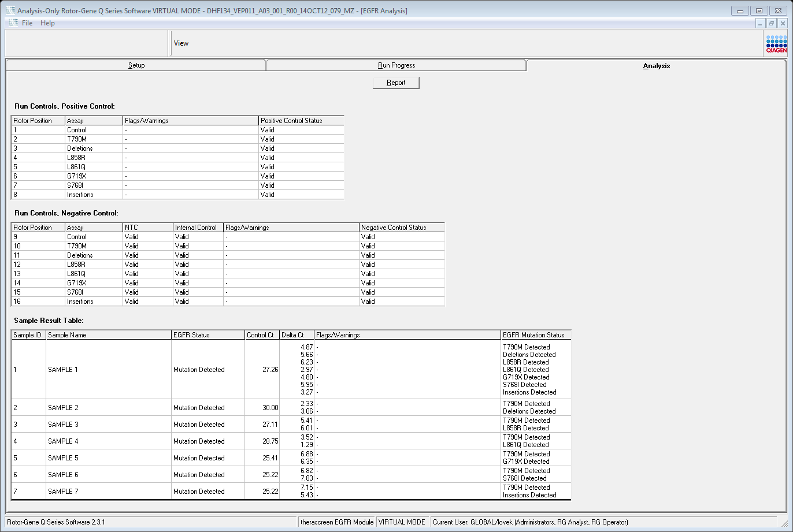Click the Delta Ct column header
The width and height of the screenshot is (793, 532).
point(297,335)
